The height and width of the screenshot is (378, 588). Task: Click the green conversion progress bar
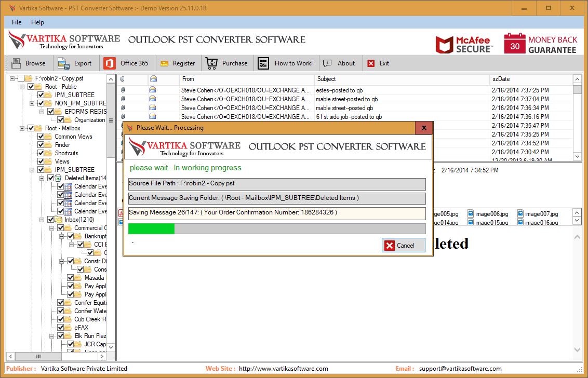277,229
